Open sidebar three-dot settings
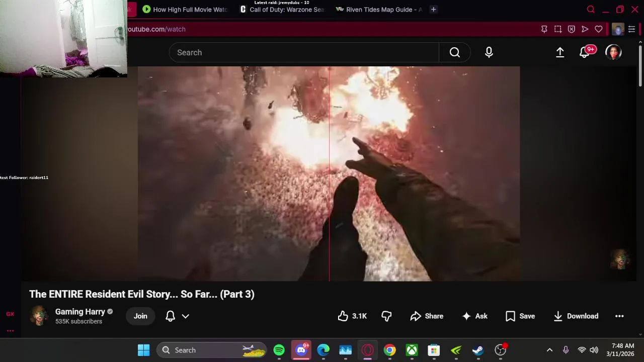The image size is (644, 362). pyautogui.click(x=10, y=331)
